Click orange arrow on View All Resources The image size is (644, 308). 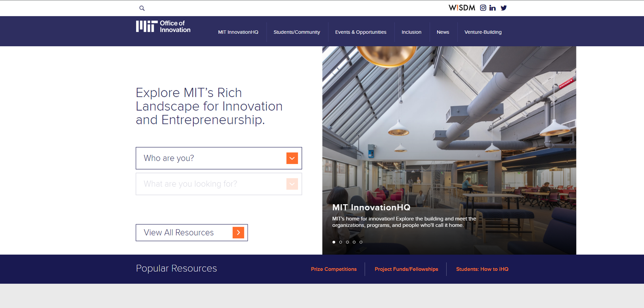(238, 232)
